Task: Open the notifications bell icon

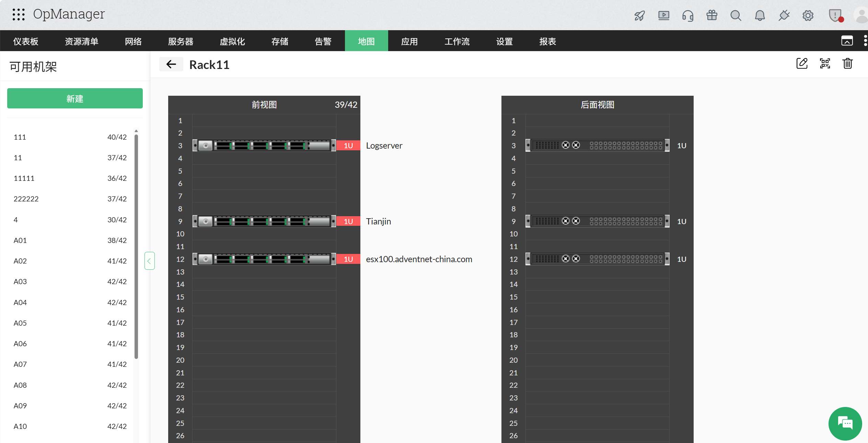Action: pyautogui.click(x=760, y=15)
